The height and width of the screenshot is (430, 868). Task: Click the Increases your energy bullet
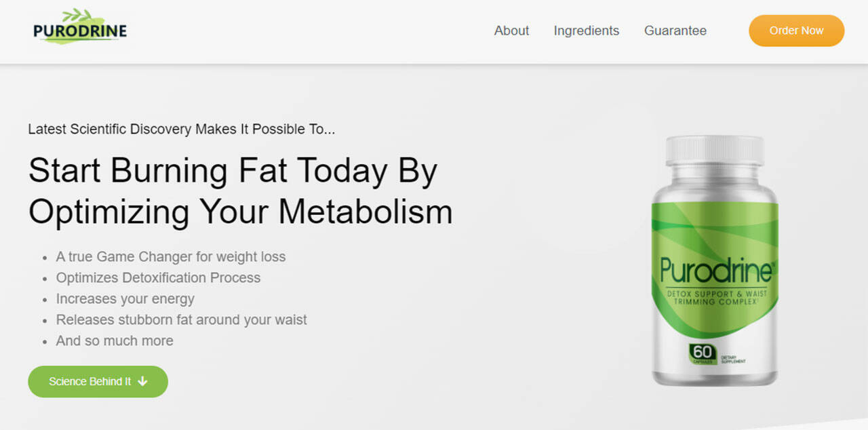pyautogui.click(x=125, y=299)
